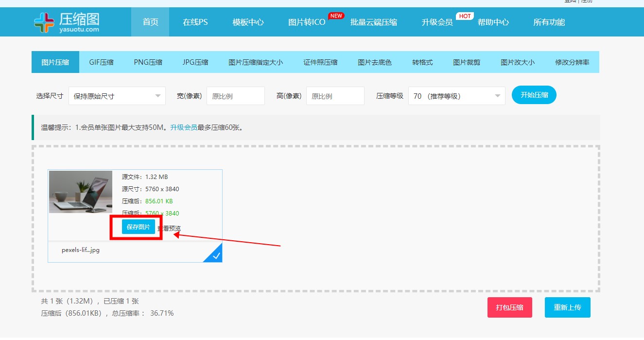Click the 开始压缩 button
Image resolution: width=644 pixels, height=340 pixels.
click(x=534, y=95)
